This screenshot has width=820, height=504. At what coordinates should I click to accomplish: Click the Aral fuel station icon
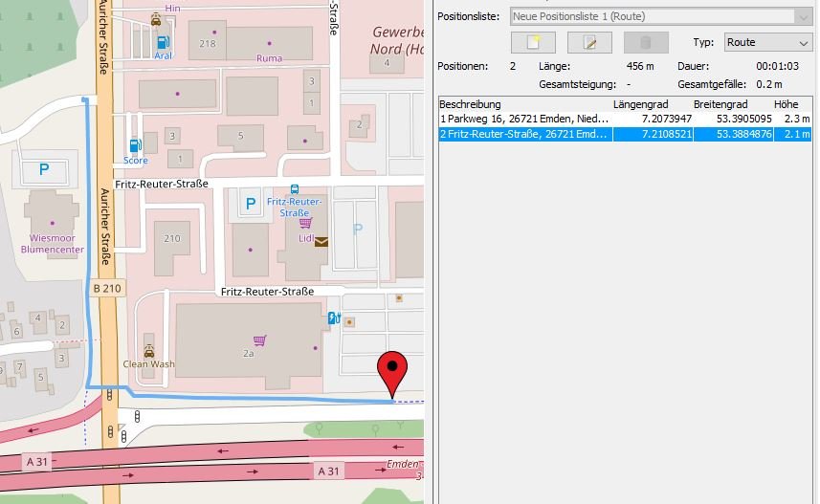[164, 41]
